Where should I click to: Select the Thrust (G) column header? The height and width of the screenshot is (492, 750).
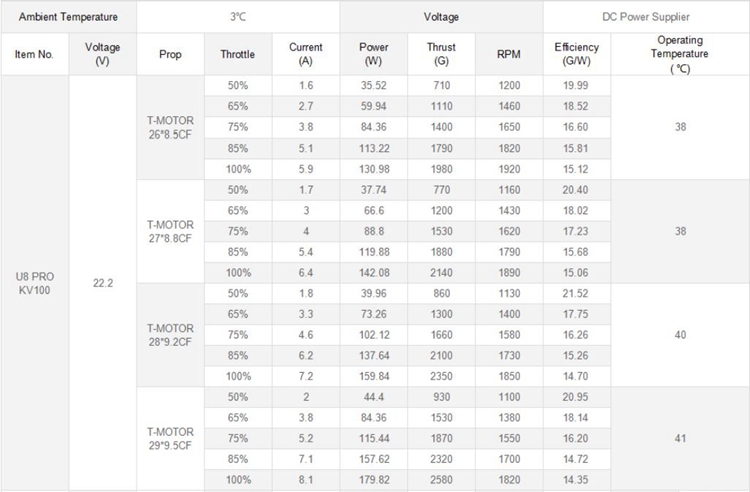click(x=441, y=54)
